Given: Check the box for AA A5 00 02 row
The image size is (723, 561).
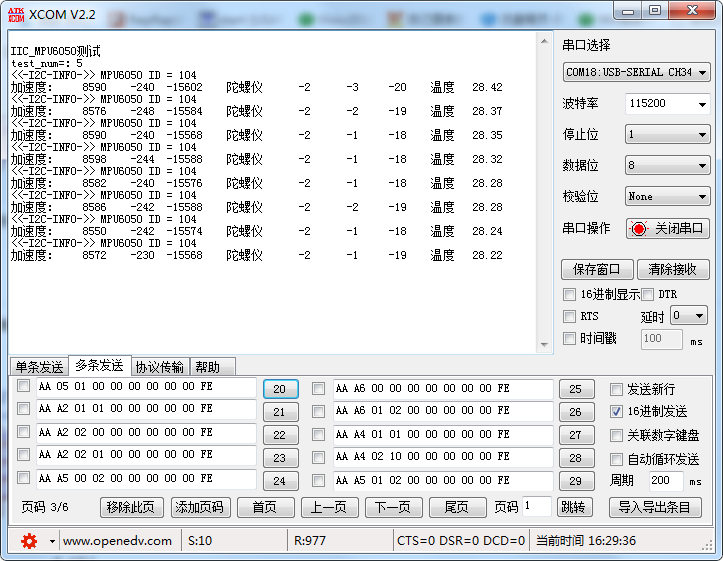Looking at the screenshot, I should (x=23, y=478).
